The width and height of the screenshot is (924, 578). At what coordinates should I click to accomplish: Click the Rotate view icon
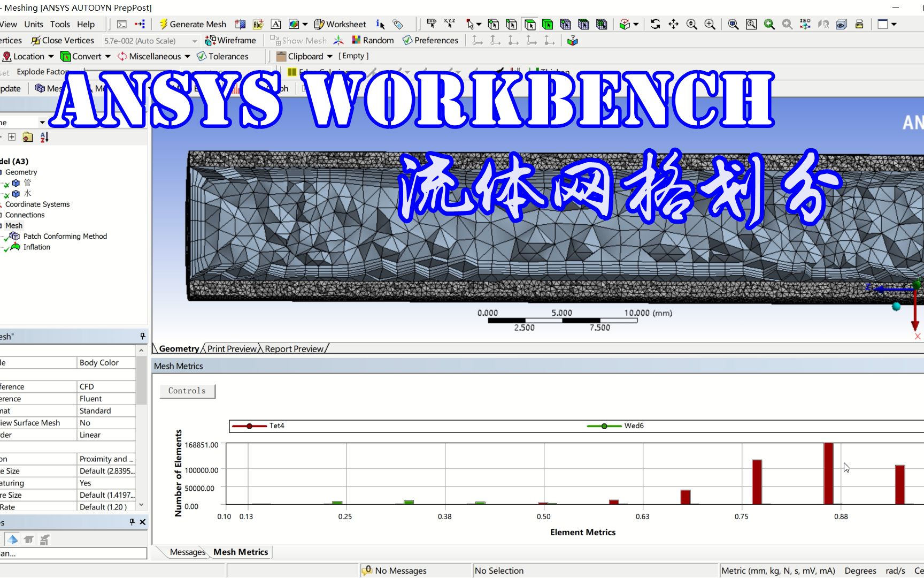pyautogui.click(x=656, y=24)
